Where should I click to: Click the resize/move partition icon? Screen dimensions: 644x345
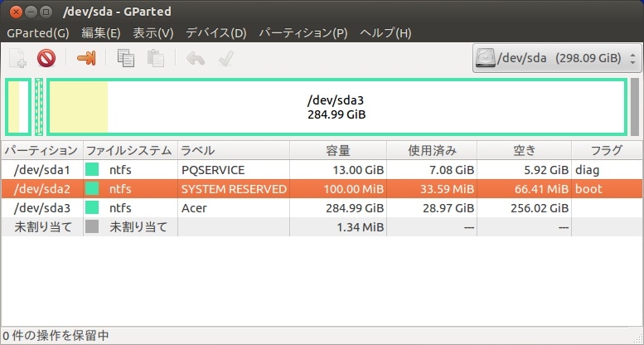[x=86, y=59]
